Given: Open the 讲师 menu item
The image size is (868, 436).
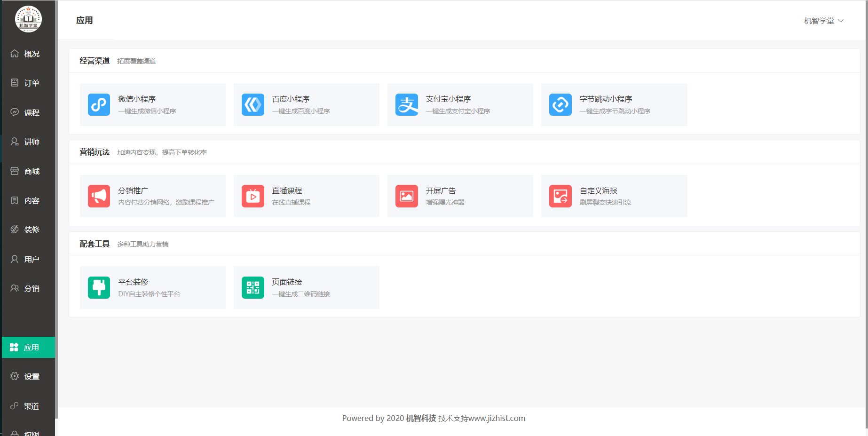Looking at the screenshot, I should (x=28, y=142).
